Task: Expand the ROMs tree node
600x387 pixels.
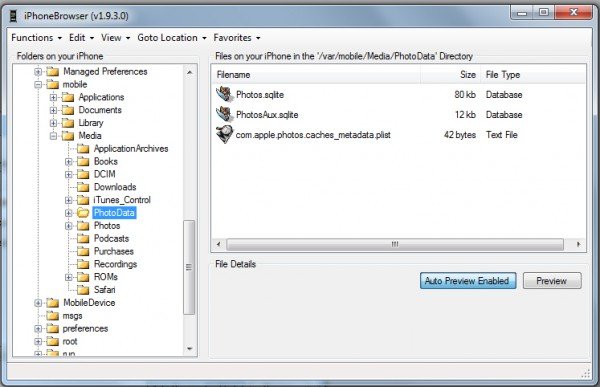Action: point(68,277)
